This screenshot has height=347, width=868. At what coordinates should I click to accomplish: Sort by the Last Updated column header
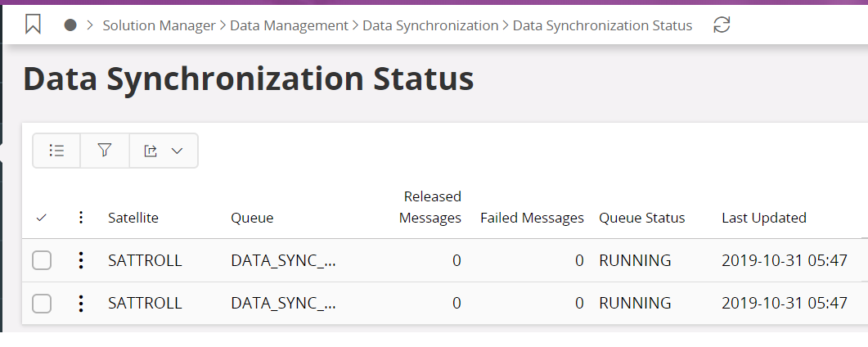click(x=764, y=218)
